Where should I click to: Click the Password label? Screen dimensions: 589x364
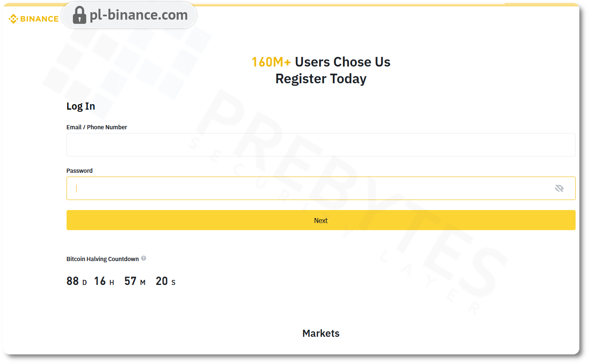80,171
